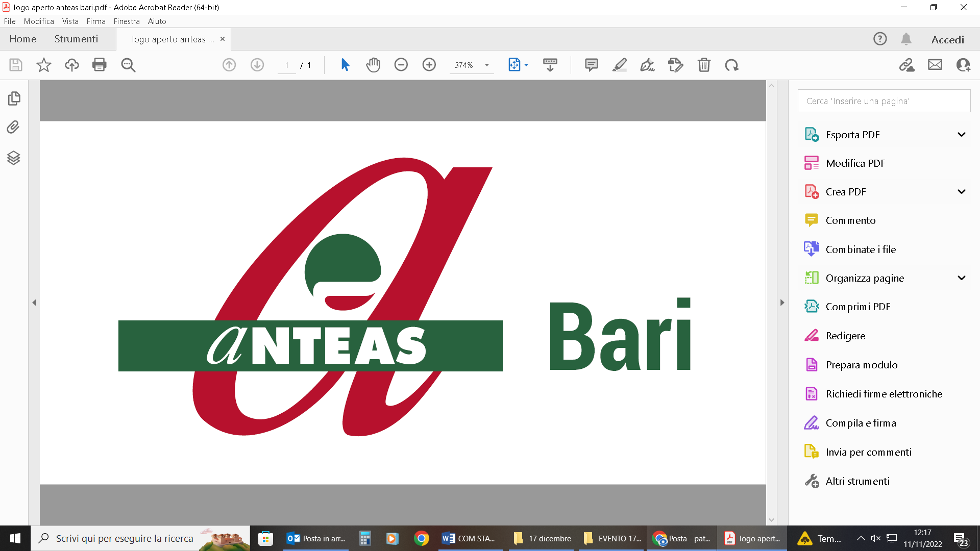Open the Modifica menu
The width and height of the screenshot is (980, 551).
39,21
